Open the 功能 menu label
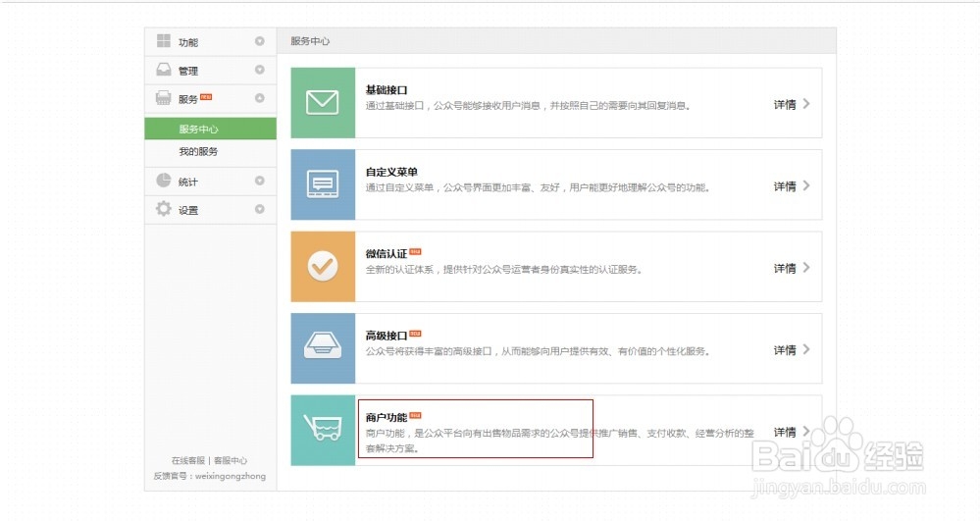 (x=188, y=42)
